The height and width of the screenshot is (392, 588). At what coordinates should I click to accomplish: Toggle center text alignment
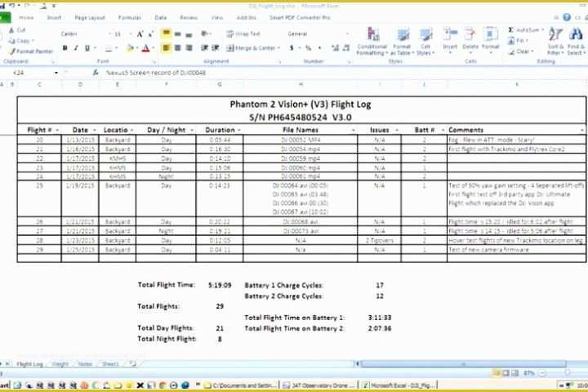[178, 47]
